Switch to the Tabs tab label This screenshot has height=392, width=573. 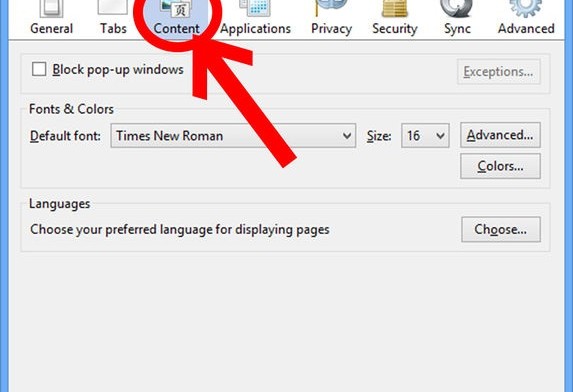(113, 28)
